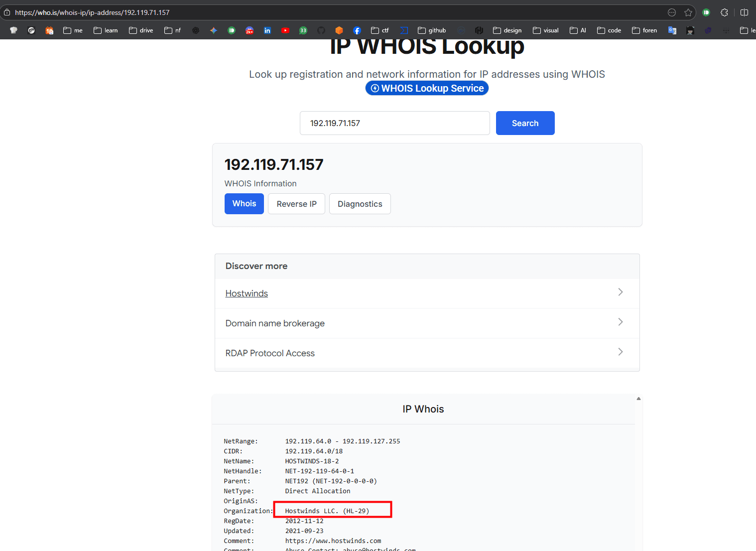This screenshot has height=551, width=756.
Task: Open the Facebook bookmark icon
Action: [x=357, y=30]
